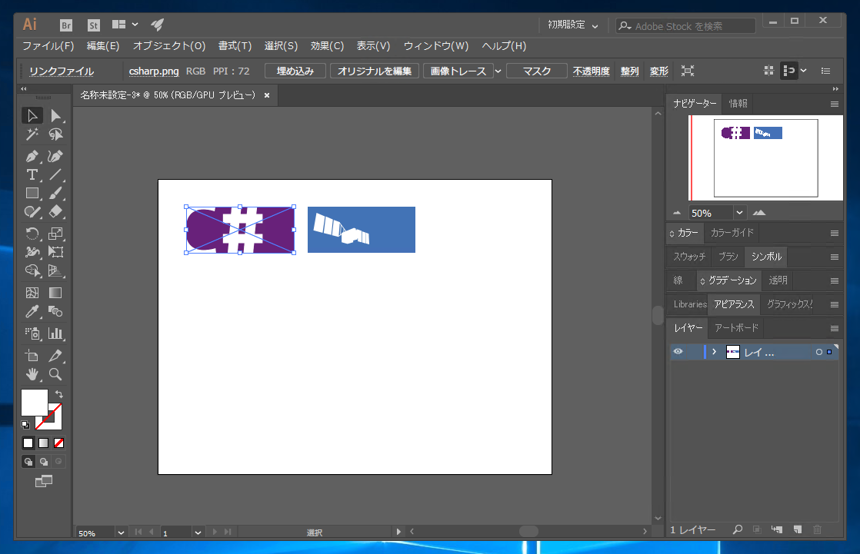Expand the layer disclosure arrow
The width and height of the screenshot is (860, 554).
714,352
